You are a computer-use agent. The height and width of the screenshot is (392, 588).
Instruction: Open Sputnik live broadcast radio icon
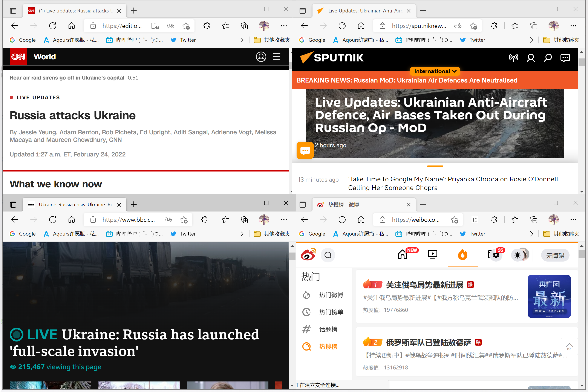513,58
